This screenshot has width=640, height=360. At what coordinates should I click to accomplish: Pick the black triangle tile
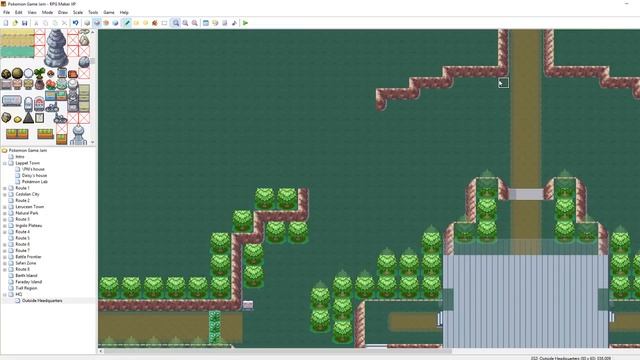click(28, 118)
